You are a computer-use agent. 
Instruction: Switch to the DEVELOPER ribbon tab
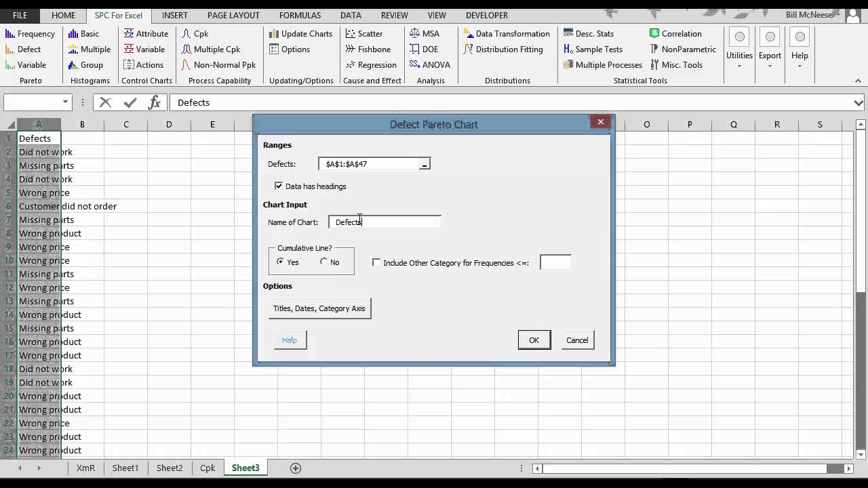coord(487,15)
